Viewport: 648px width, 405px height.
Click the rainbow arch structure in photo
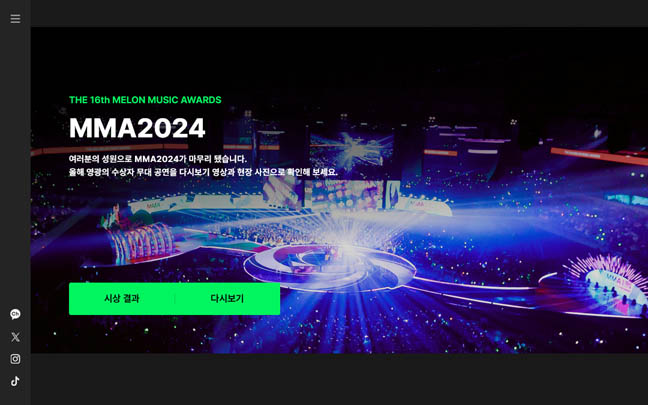point(141,243)
